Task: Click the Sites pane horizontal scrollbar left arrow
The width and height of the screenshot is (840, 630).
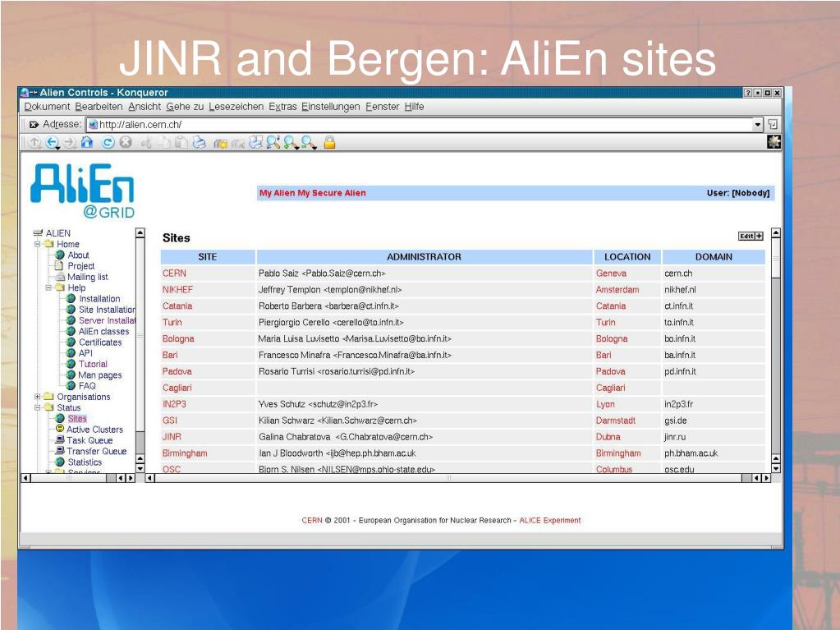Action: pos(150,478)
